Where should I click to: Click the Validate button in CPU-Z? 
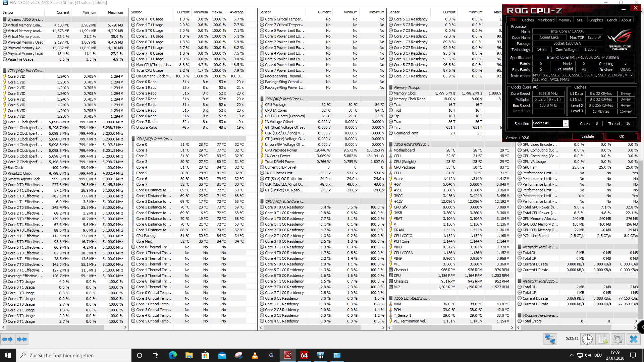(588, 136)
